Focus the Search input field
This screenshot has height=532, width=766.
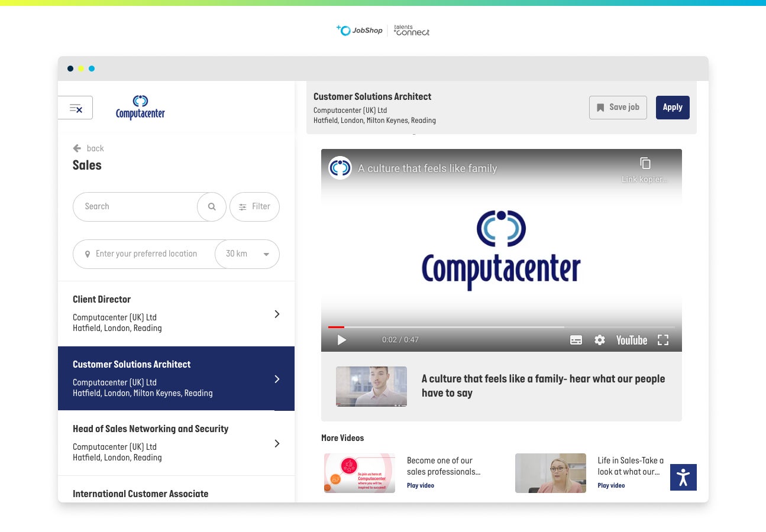(x=135, y=207)
